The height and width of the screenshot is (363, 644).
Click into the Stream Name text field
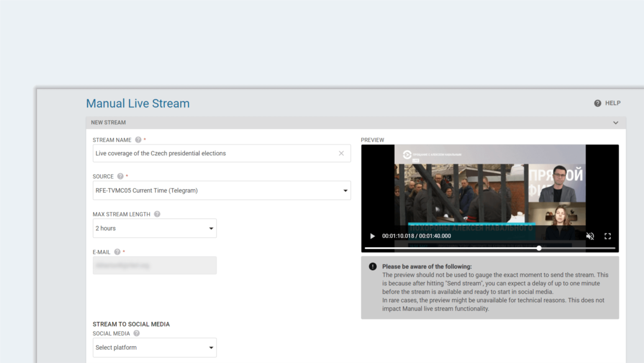(215, 153)
